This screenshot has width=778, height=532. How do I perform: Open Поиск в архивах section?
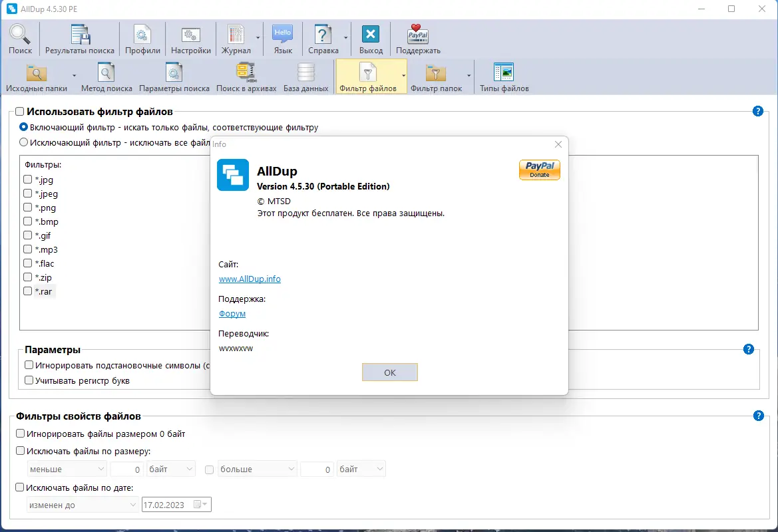pyautogui.click(x=246, y=77)
